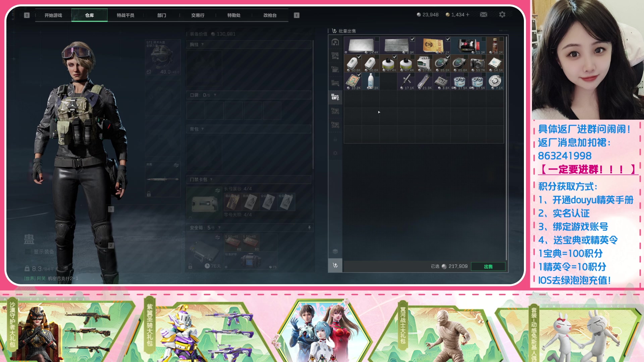Select the graphics card item priced 9.8K

tap(441, 81)
